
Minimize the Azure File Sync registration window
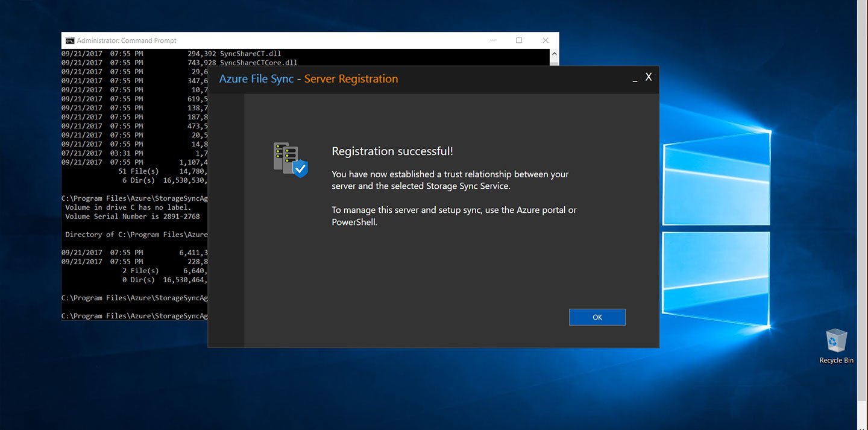(635, 79)
